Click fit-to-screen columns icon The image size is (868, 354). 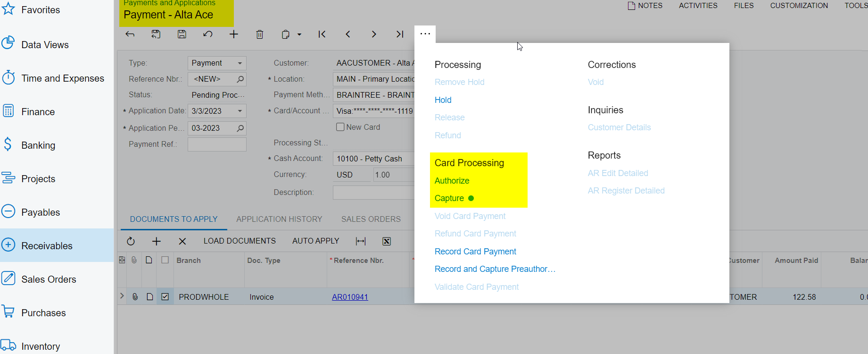point(361,241)
